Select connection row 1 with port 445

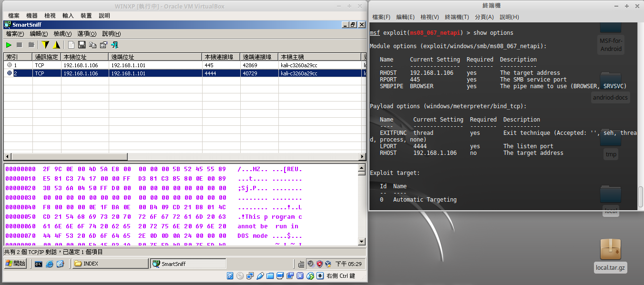[x=185, y=65]
